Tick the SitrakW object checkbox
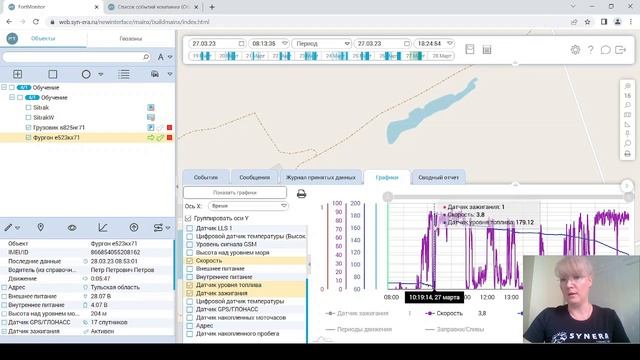 click(x=28, y=118)
